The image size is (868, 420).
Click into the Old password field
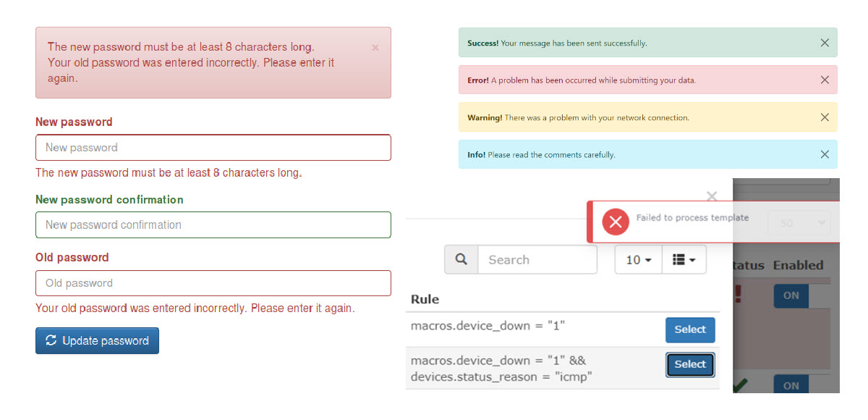(213, 283)
